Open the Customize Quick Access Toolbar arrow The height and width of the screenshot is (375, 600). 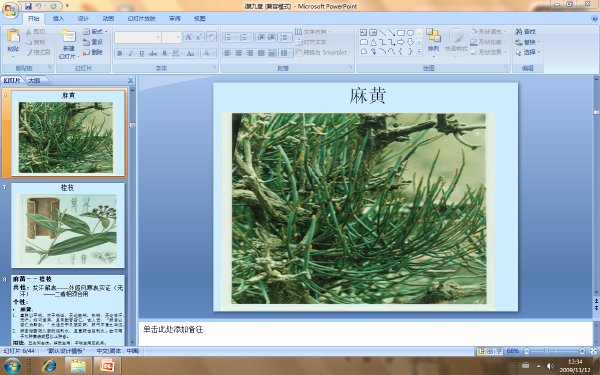67,6
